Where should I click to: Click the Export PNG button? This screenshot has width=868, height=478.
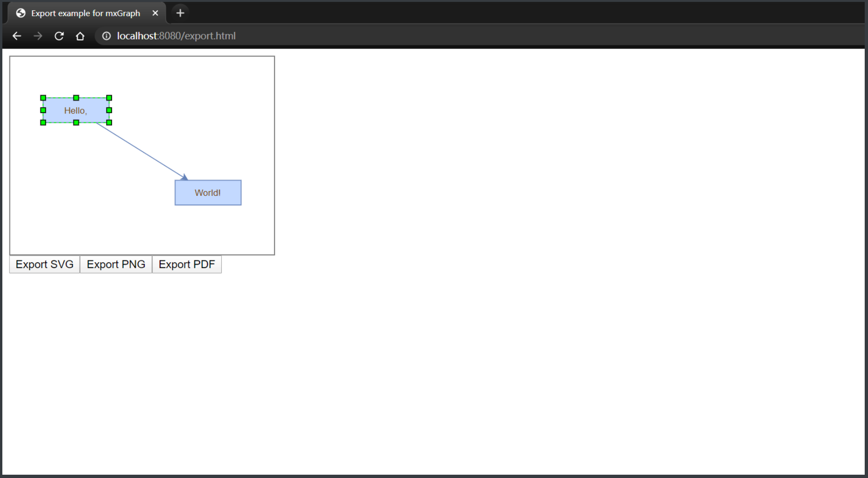(116, 264)
